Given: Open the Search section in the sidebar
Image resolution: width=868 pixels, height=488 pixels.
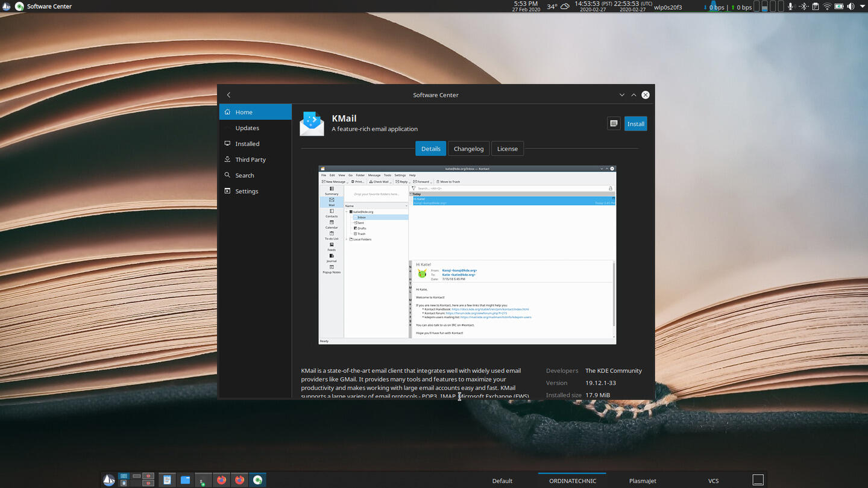Looking at the screenshot, I should click(256, 175).
